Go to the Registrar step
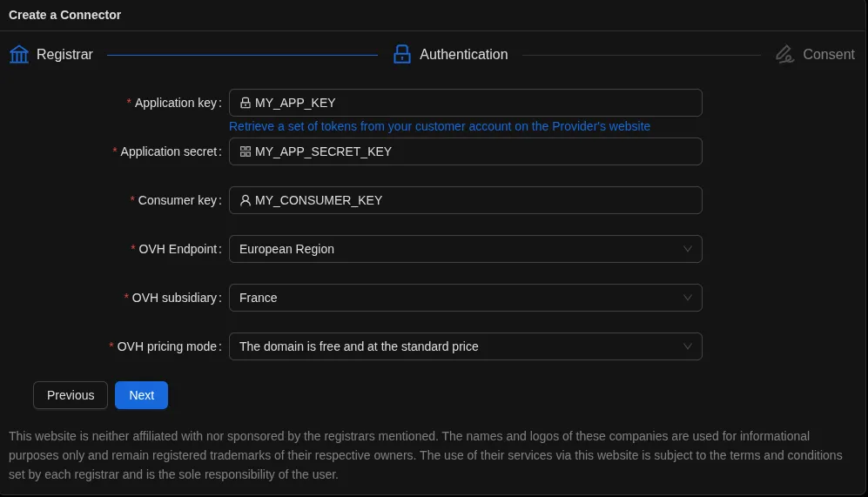The width and height of the screenshot is (868, 497). (64, 55)
